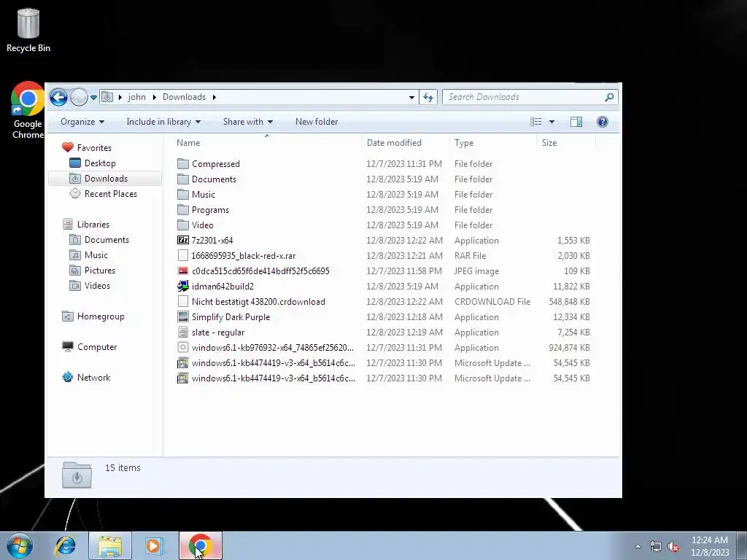Select Libraries in navigation pane
747x560 pixels.
tap(93, 225)
